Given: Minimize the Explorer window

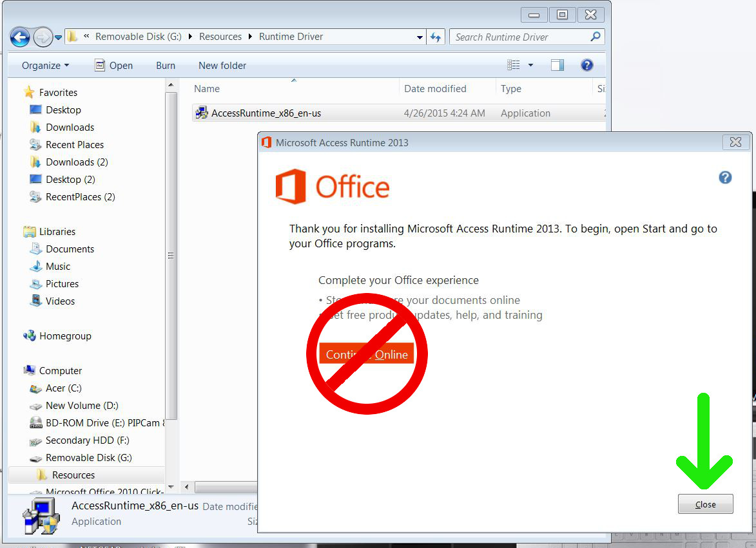Looking at the screenshot, I should point(534,15).
